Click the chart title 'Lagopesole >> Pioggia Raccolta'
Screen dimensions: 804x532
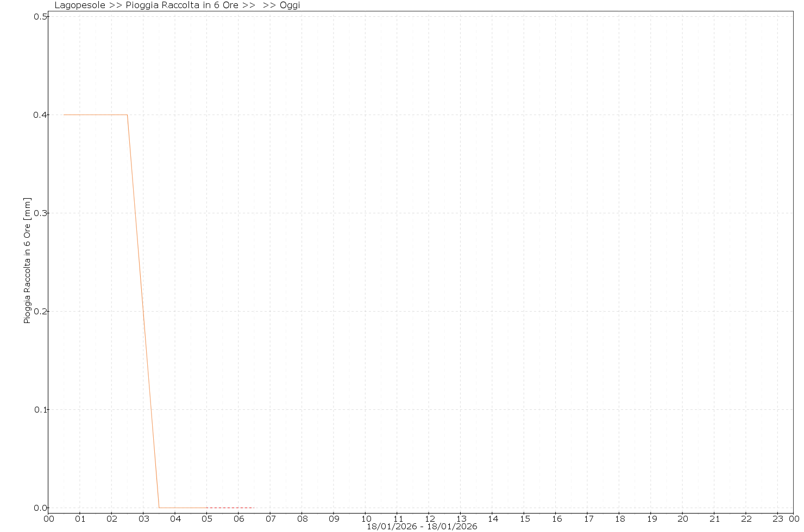(147, 5)
